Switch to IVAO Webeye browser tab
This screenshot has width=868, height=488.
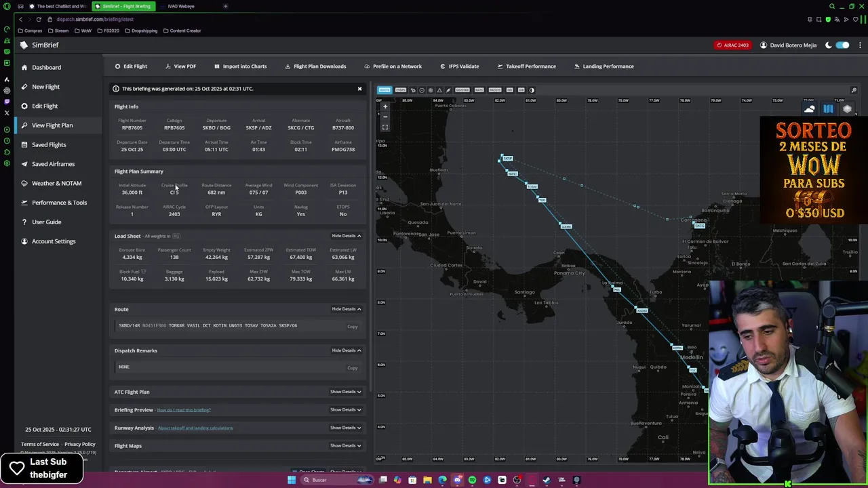click(x=181, y=6)
